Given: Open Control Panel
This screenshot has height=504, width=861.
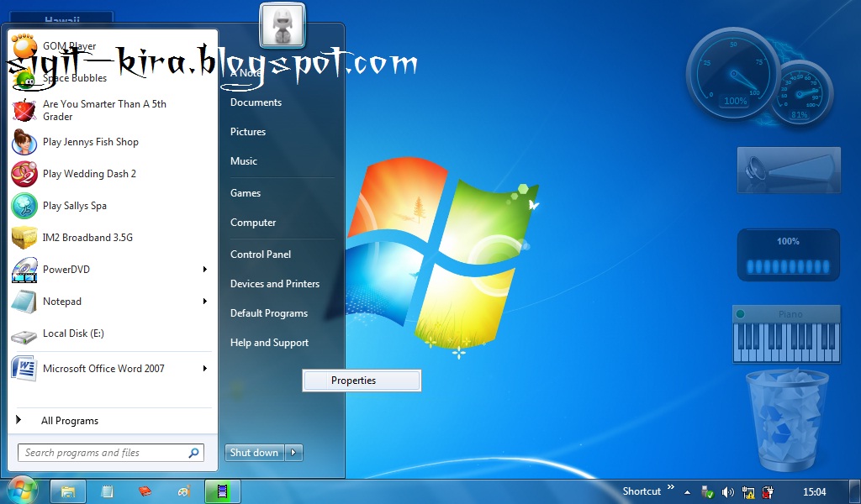Looking at the screenshot, I should click(x=261, y=255).
